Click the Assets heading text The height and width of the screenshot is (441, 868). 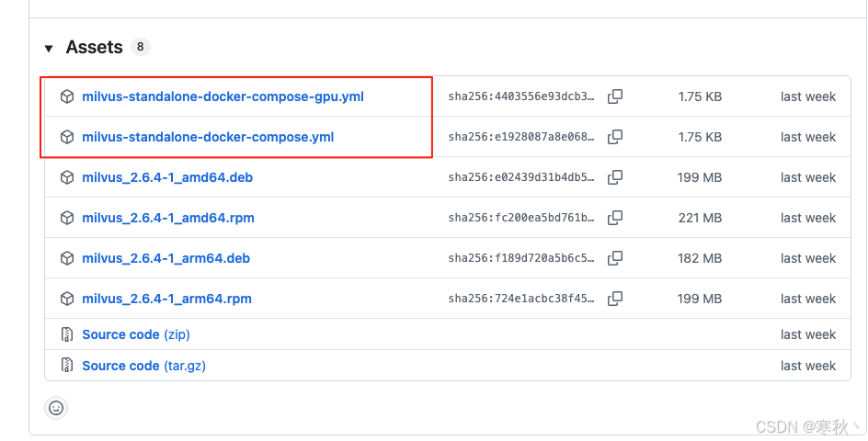94,47
